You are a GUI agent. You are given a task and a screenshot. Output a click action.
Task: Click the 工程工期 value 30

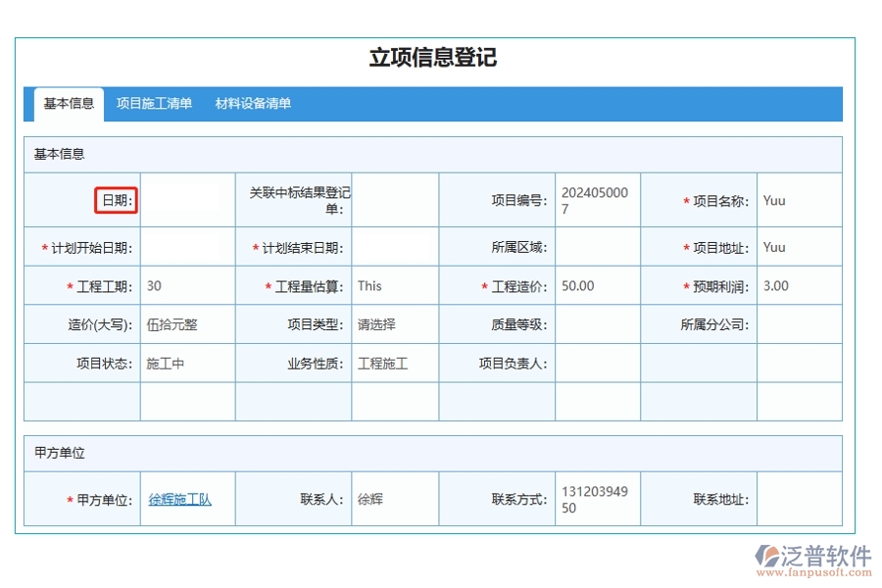(x=154, y=286)
